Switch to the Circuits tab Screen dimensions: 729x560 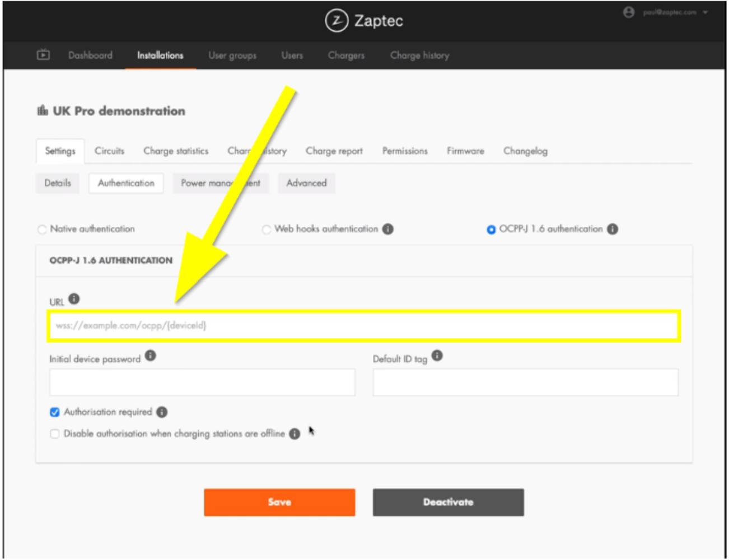[109, 151]
